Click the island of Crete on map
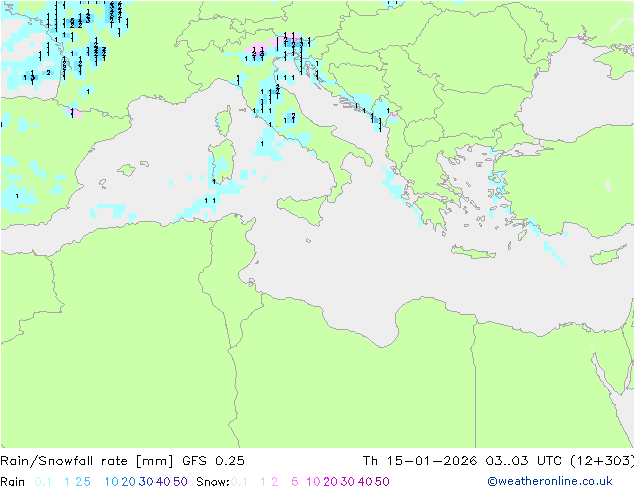This screenshot has height=490, width=634. click(474, 252)
